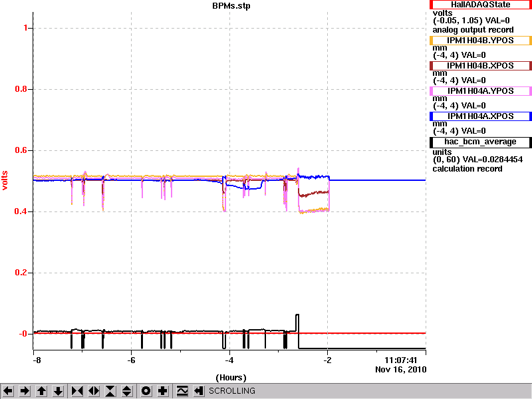532x399 pixels.
Task: Select the IPM1H04A.XPOS legend entry
Action: (480, 116)
